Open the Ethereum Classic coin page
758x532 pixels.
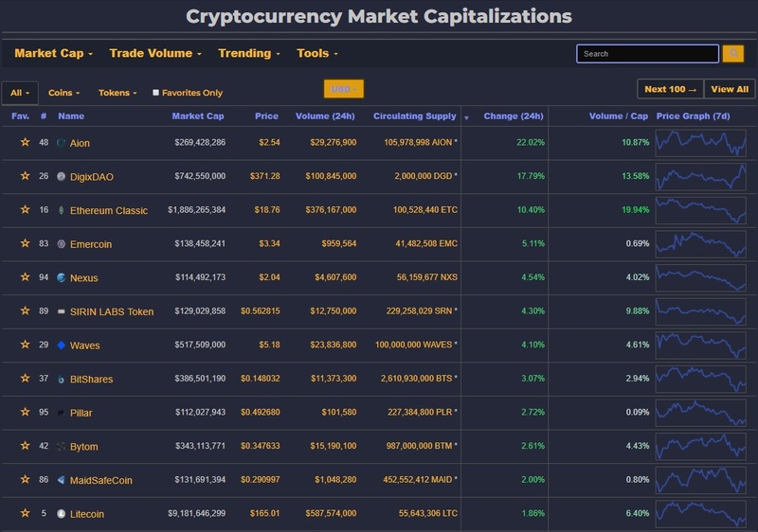109,210
